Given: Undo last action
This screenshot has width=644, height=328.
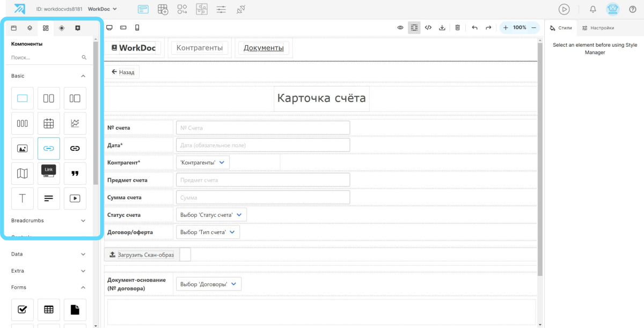Looking at the screenshot, I should click(474, 27).
